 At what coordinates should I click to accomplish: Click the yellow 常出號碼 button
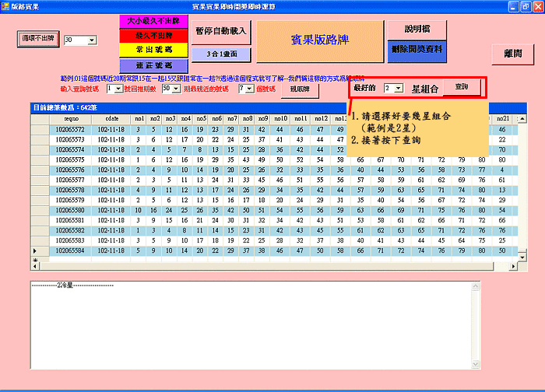[x=152, y=49]
